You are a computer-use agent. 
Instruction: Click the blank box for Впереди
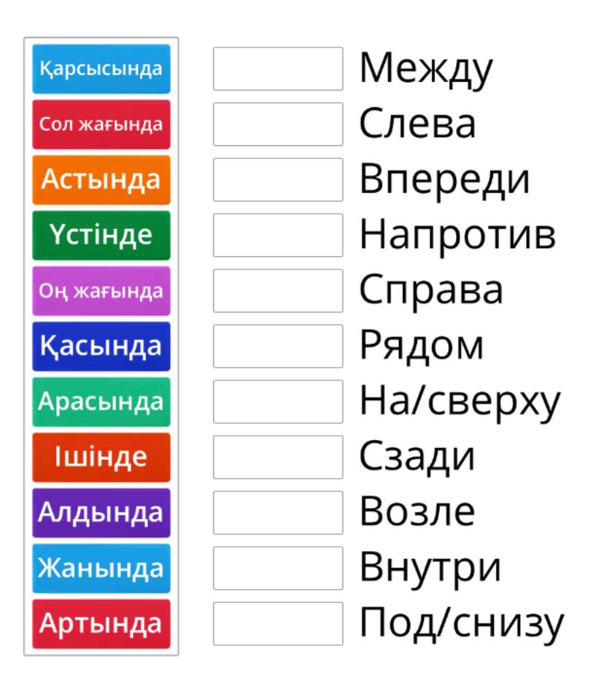278,180
